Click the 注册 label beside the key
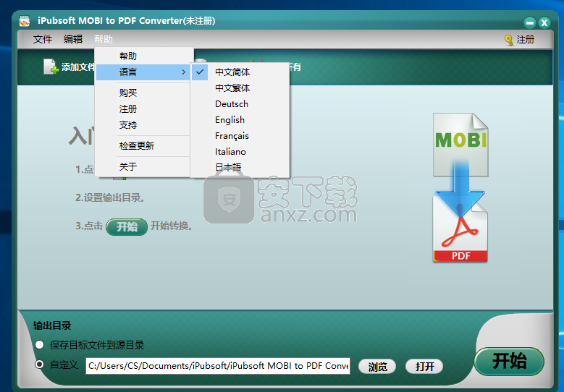564x392 pixels. pyautogui.click(x=526, y=40)
